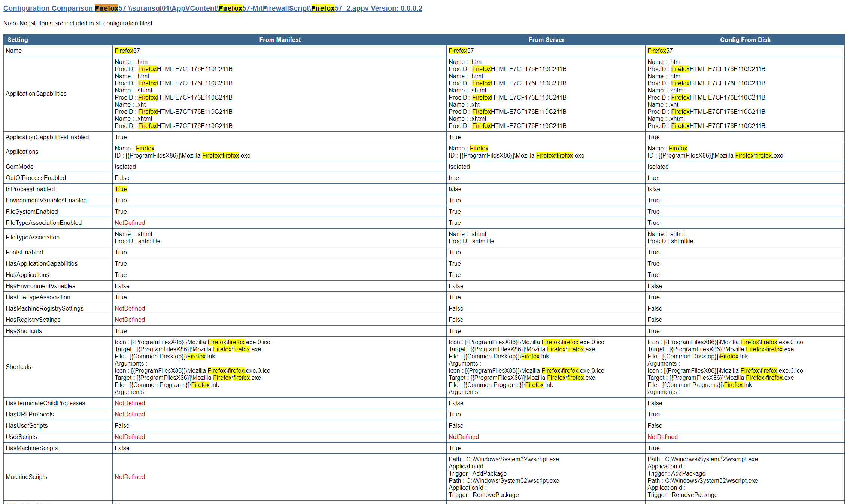Select the 'MachineScripts' setting label

pos(26,477)
